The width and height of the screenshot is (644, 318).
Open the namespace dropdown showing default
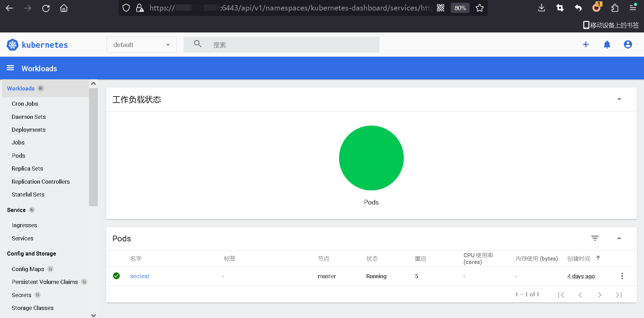tap(141, 45)
